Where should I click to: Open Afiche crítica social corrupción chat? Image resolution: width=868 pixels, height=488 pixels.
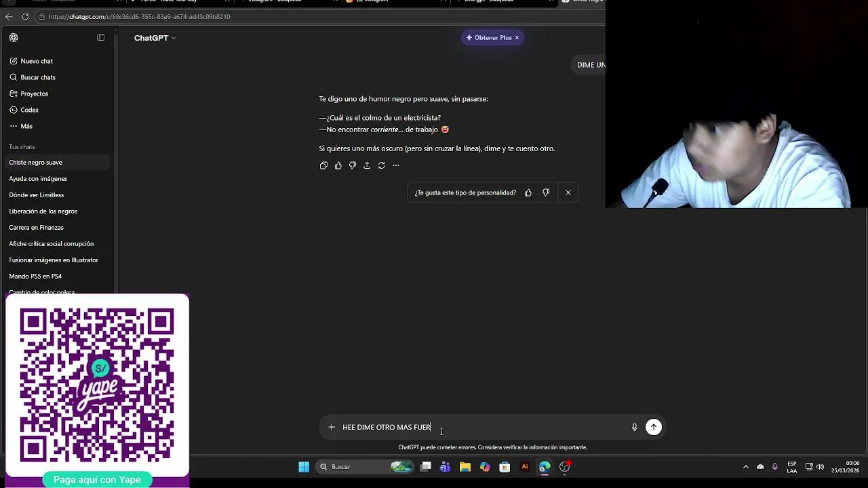[58, 244]
